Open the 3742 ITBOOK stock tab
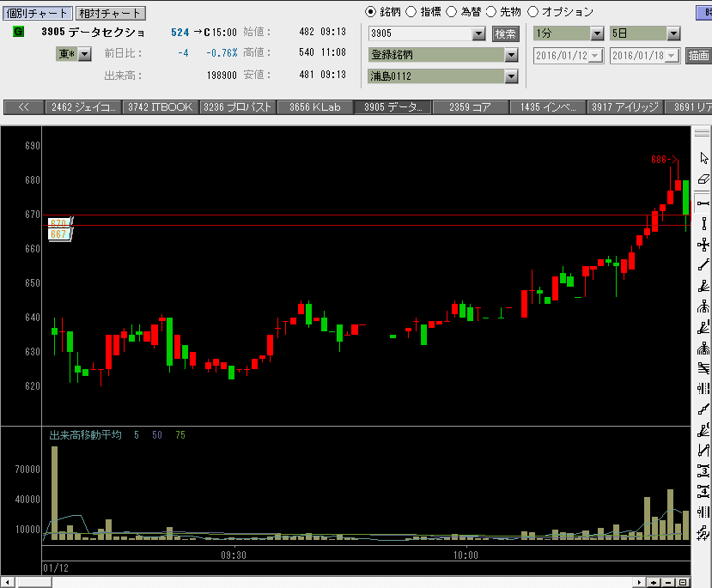 point(161,107)
